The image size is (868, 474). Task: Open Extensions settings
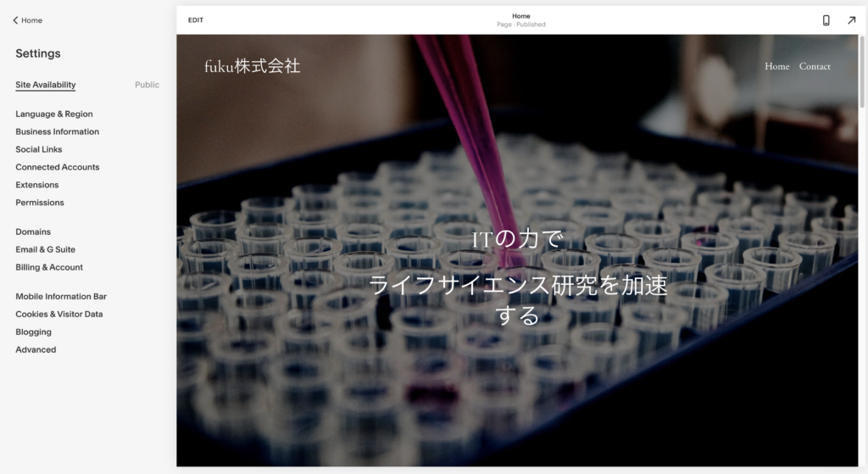click(37, 185)
